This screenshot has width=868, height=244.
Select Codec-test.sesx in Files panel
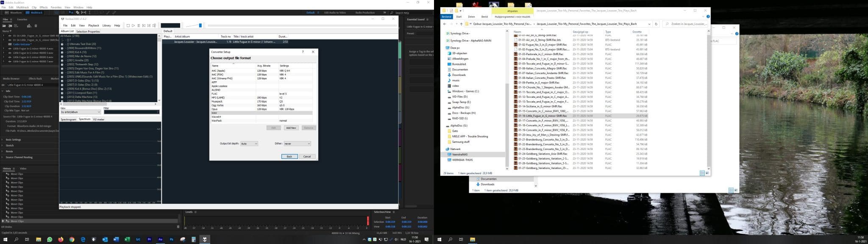pos(21,44)
